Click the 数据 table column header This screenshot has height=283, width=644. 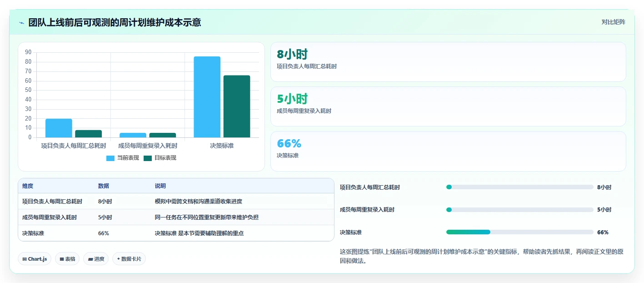[104, 186]
